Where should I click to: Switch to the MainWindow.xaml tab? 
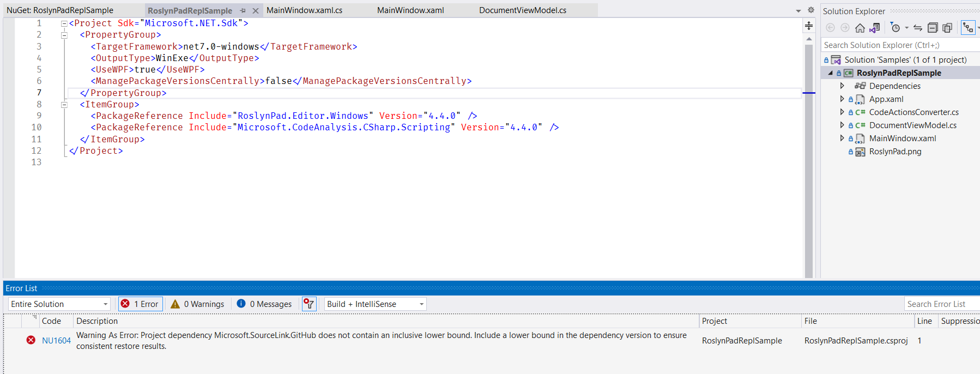point(410,10)
